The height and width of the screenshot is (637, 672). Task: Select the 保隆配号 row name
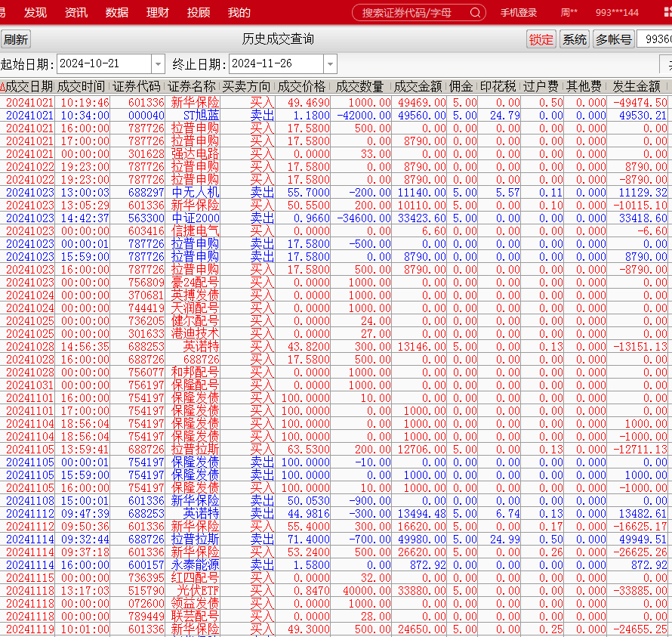pos(195,385)
